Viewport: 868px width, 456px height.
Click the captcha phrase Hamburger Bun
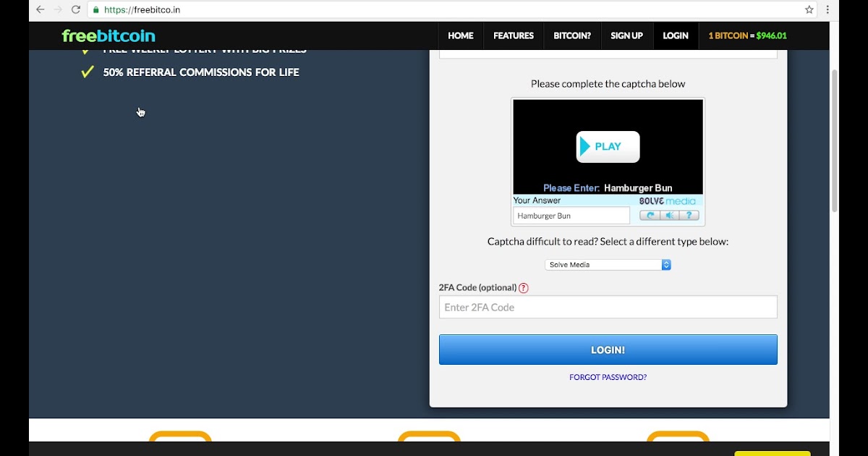pyautogui.click(x=638, y=188)
